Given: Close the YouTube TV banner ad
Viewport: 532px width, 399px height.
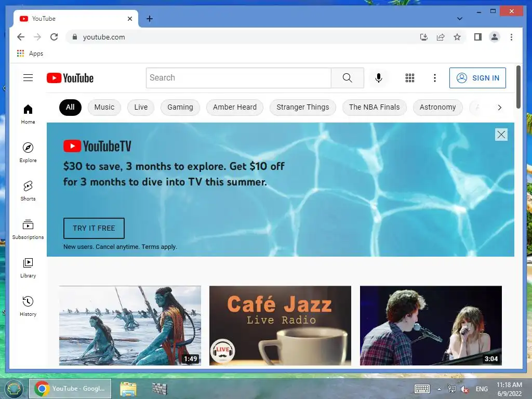Looking at the screenshot, I should click(x=501, y=135).
